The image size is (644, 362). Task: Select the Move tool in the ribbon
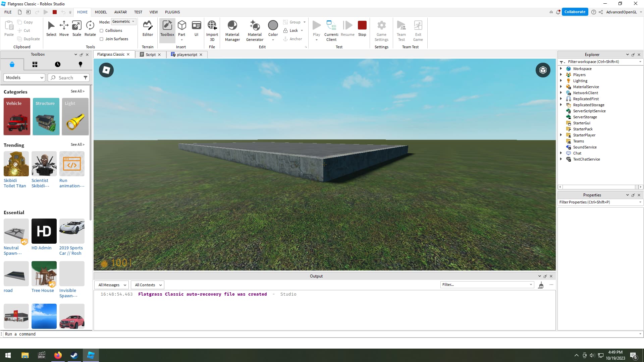64,28
